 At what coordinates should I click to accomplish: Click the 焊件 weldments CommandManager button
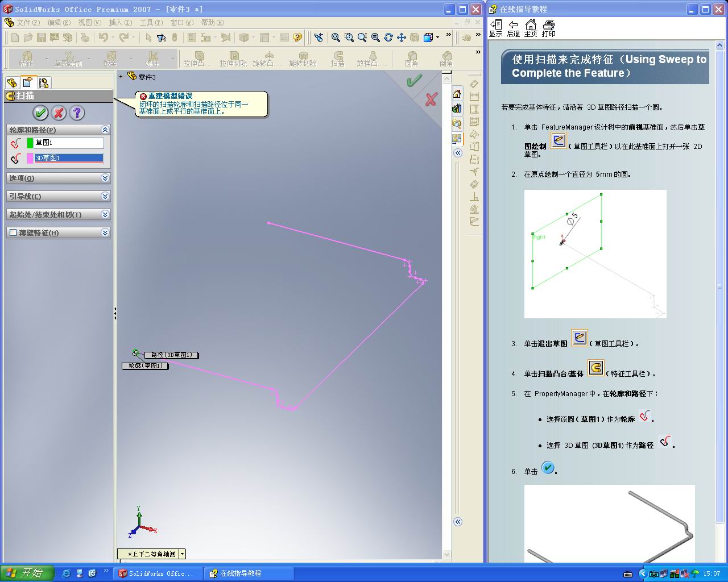[x=152, y=59]
